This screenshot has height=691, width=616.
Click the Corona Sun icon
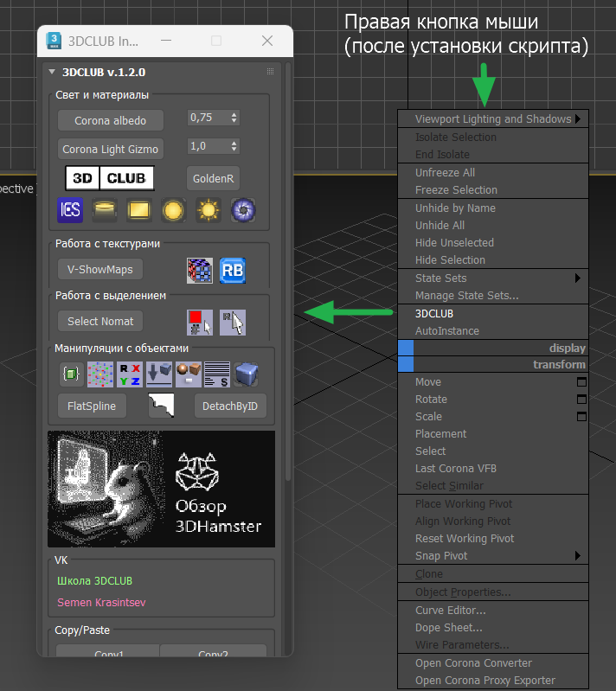[209, 210]
